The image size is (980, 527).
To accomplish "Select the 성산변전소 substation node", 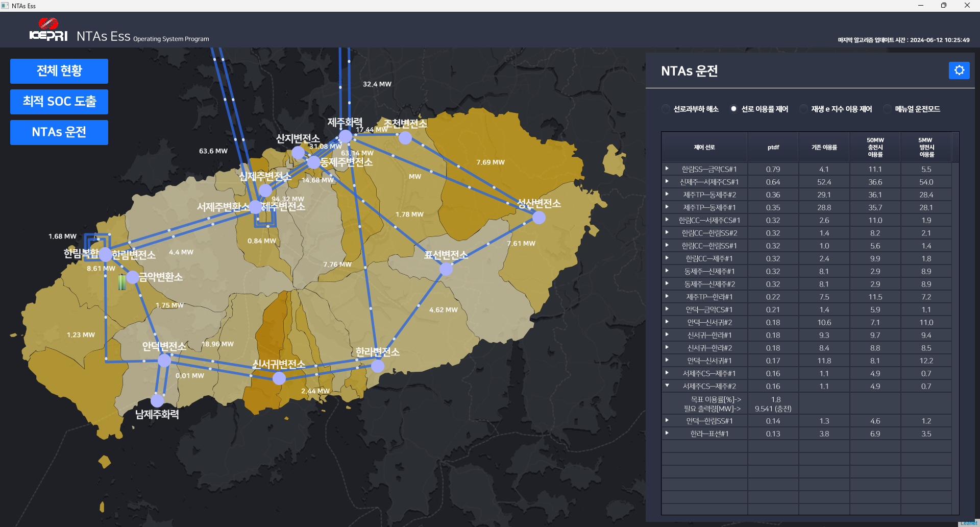I will point(539,218).
